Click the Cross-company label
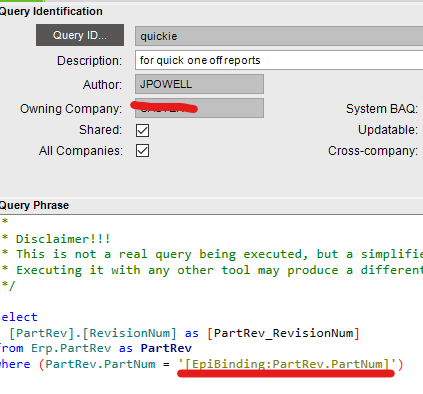 coord(373,151)
